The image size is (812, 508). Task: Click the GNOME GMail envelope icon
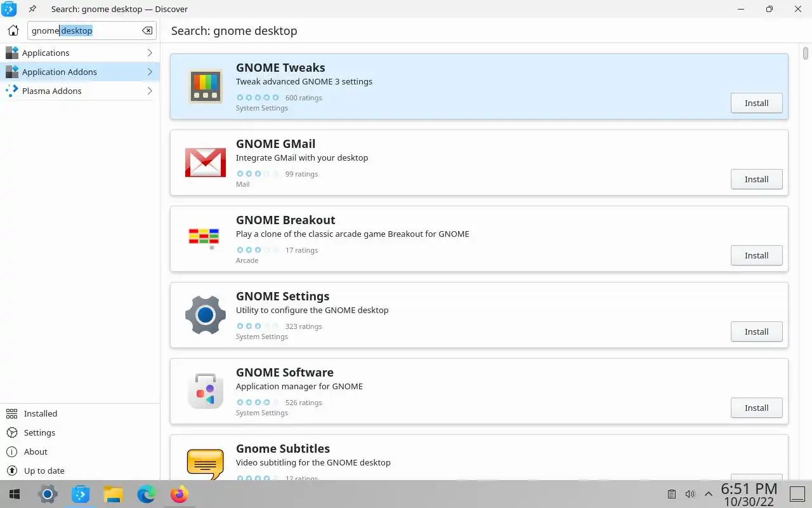[206, 163]
